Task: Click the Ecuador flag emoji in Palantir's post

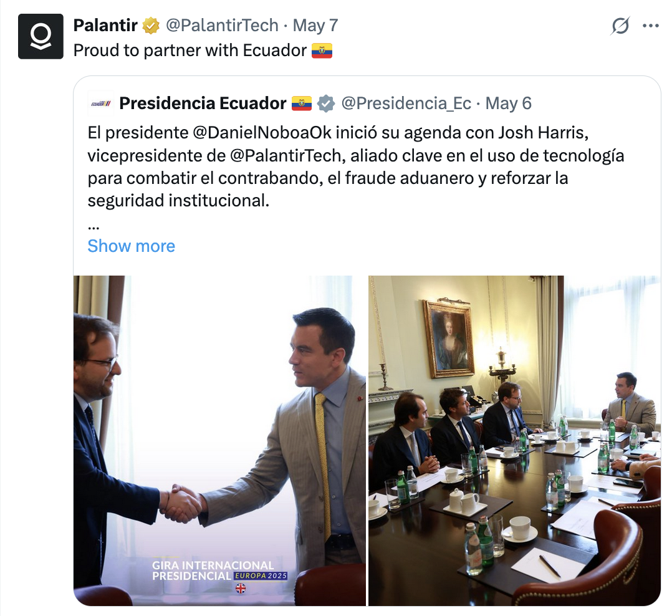Action: (x=322, y=51)
